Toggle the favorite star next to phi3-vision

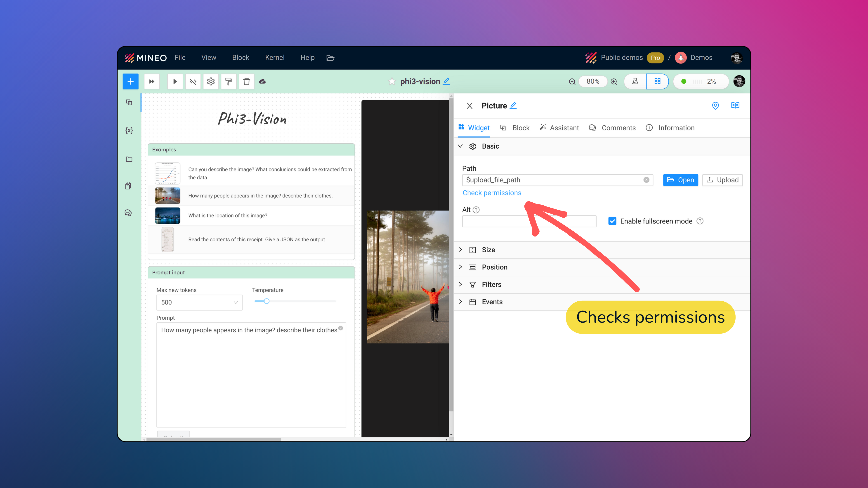pos(392,82)
